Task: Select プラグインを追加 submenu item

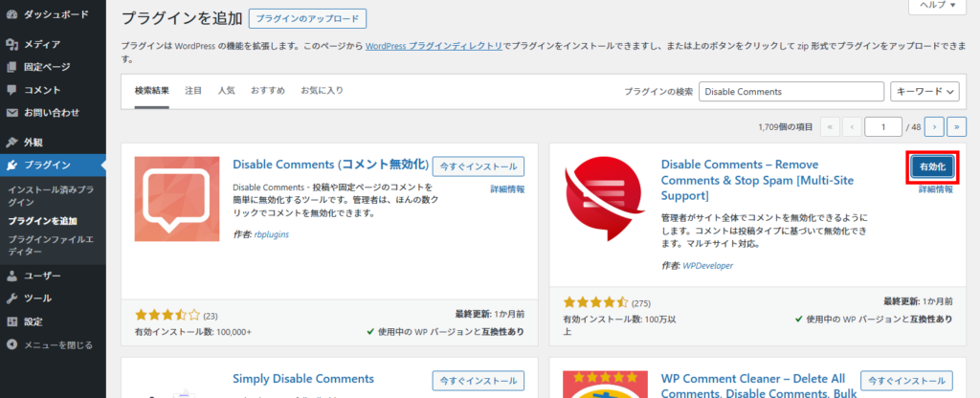Action: 42,221
